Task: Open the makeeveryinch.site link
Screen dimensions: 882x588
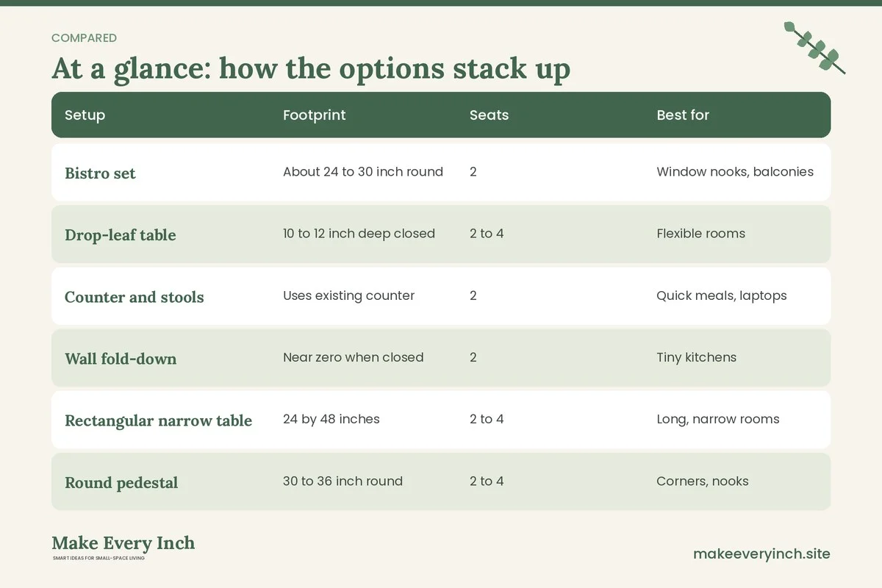Action: pyautogui.click(x=761, y=554)
